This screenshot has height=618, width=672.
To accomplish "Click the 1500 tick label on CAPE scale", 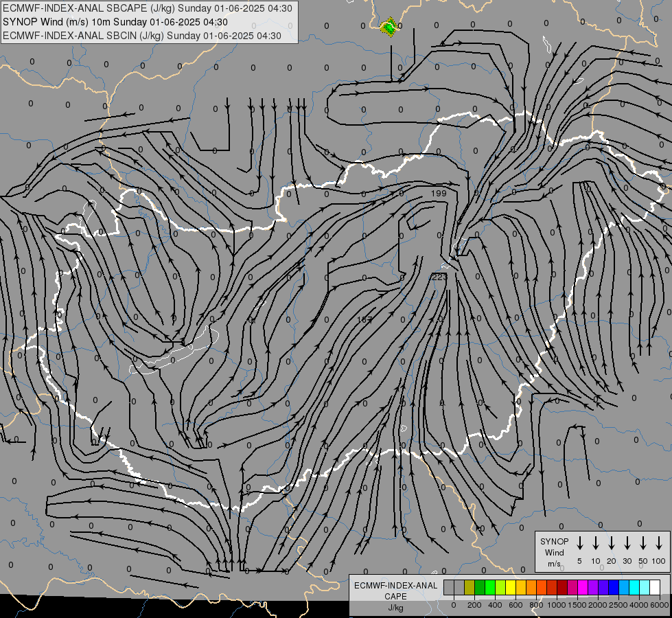I will coord(577,605).
